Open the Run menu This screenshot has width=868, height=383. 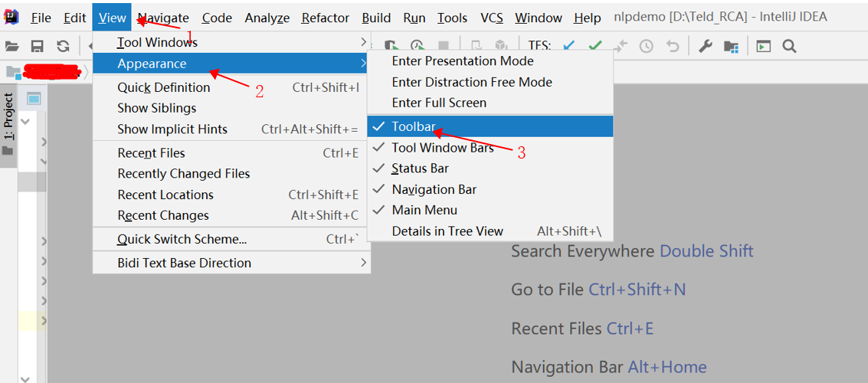[x=414, y=18]
